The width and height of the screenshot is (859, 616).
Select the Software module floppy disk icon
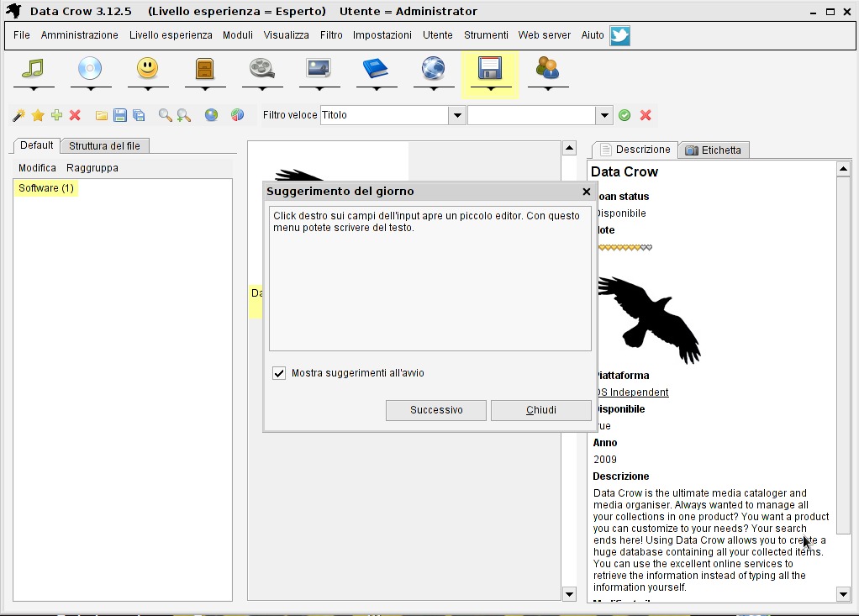click(490, 68)
